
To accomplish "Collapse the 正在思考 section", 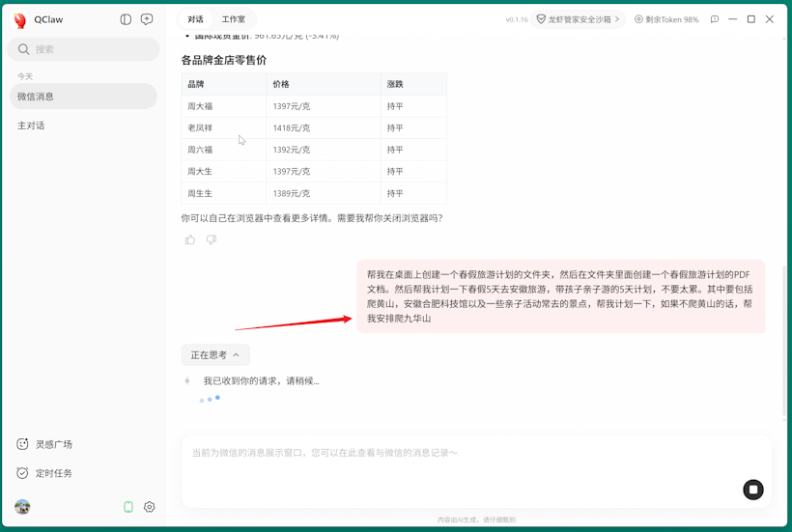I will pyautogui.click(x=215, y=355).
